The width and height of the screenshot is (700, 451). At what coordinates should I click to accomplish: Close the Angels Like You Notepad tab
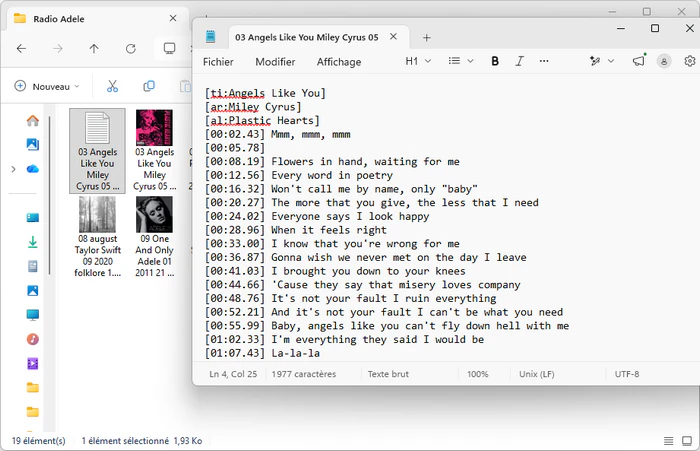click(393, 37)
